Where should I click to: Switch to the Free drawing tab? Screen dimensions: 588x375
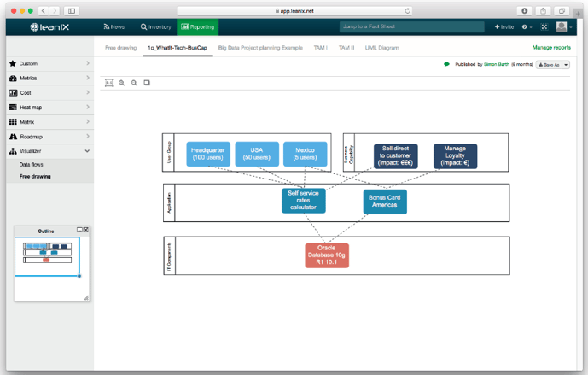click(120, 48)
